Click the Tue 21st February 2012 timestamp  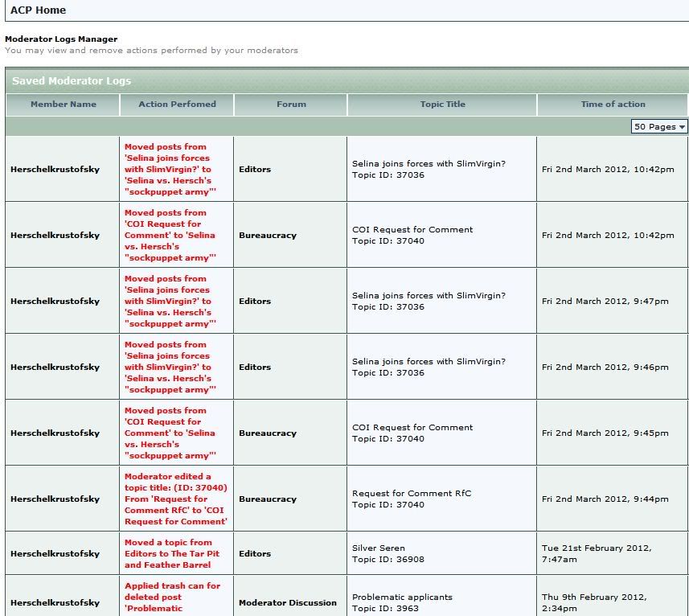pyautogui.click(x=597, y=548)
